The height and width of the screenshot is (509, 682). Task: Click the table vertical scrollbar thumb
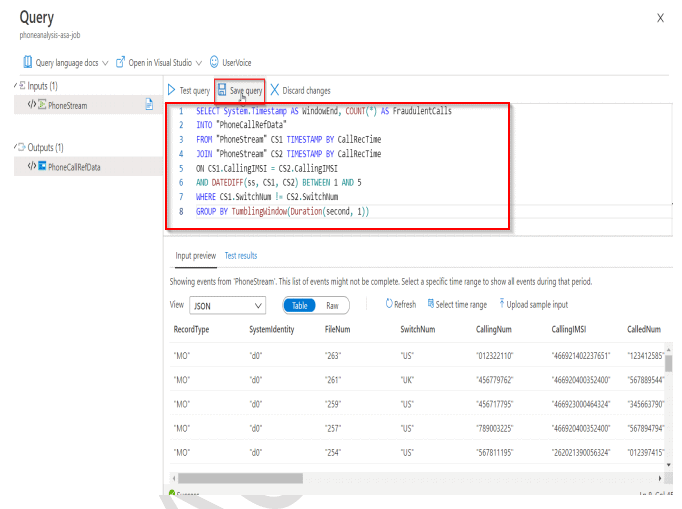pyautogui.click(x=669, y=364)
